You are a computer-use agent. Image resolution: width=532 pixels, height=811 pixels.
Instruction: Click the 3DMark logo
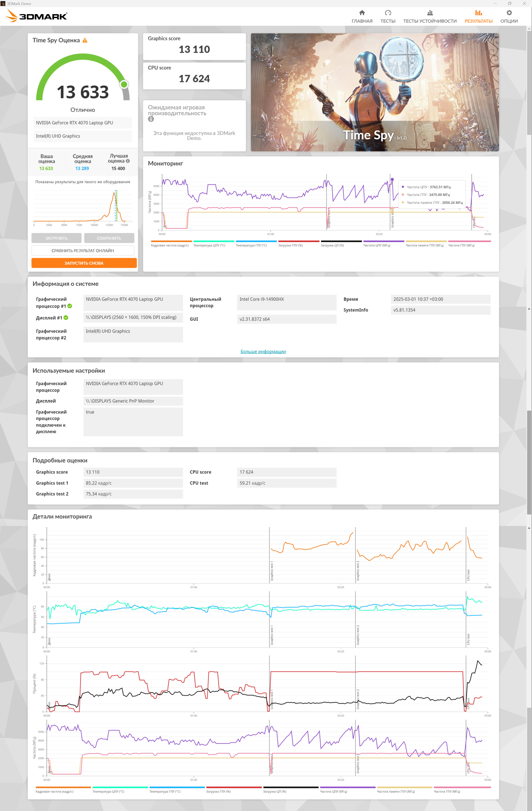pos(36,16)
